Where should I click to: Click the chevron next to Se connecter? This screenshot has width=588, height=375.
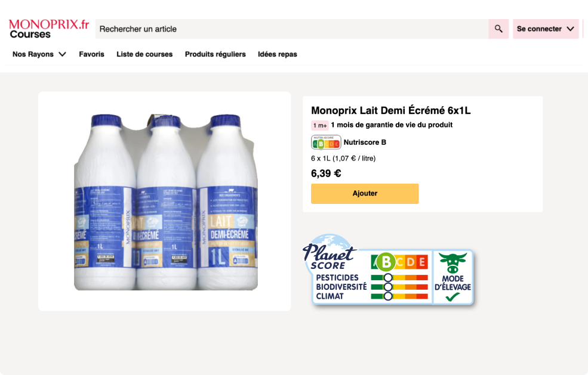[x=570, y=29]
